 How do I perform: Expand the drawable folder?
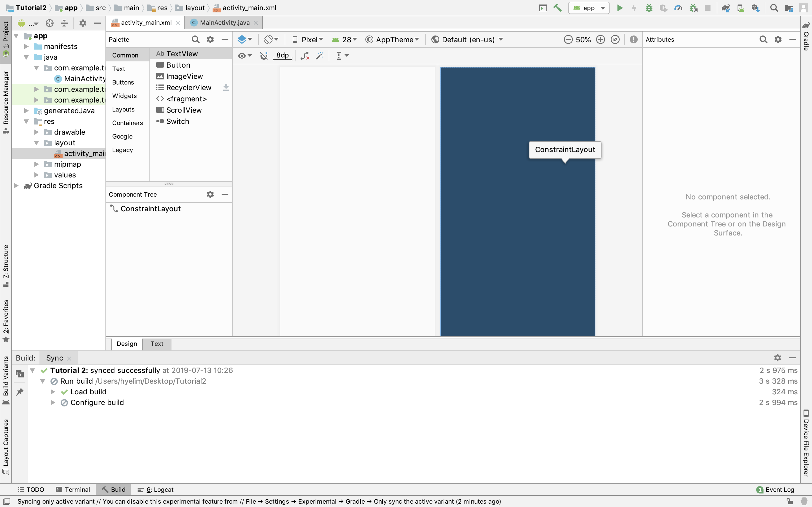[x=37, y=132]
